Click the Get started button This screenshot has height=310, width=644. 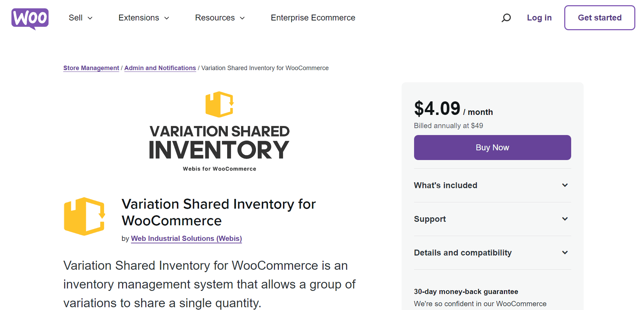coord(599,18)
